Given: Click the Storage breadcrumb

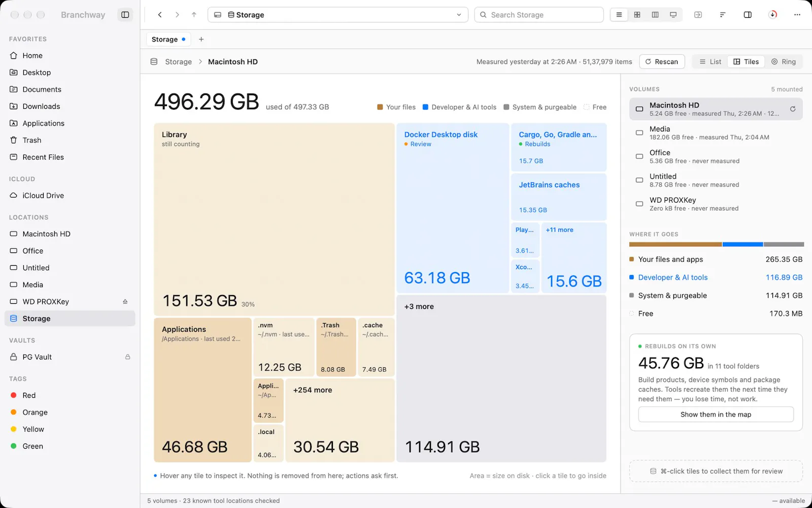Looking at the screenshot, I should point(178,61).
